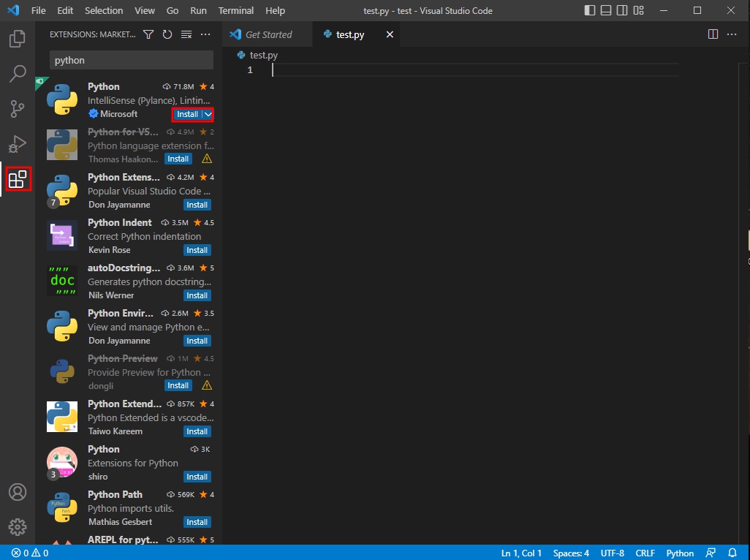Screen dimensions: 750x560
Task: Click line 1 in the code editor
Action: [475, 70]
